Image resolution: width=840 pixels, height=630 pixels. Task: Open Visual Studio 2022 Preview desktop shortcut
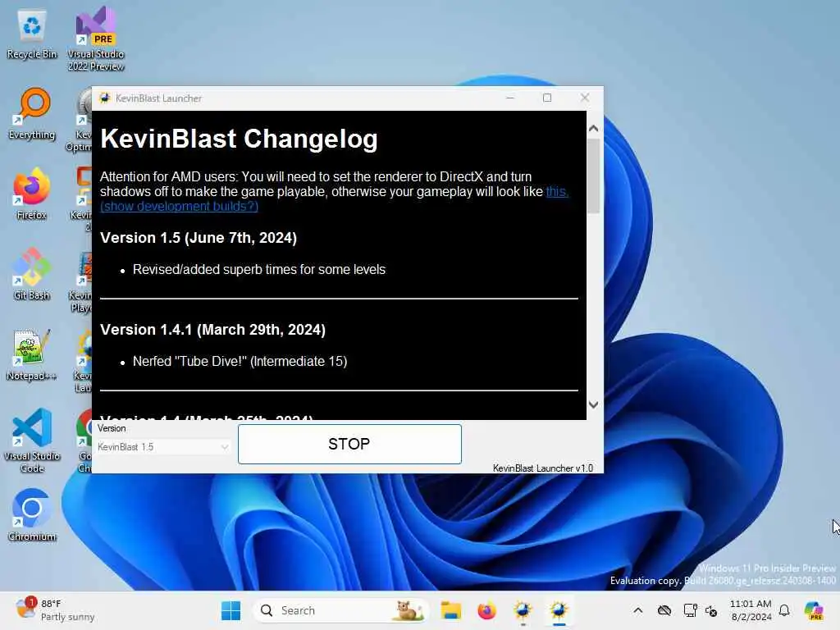(96, 39)
